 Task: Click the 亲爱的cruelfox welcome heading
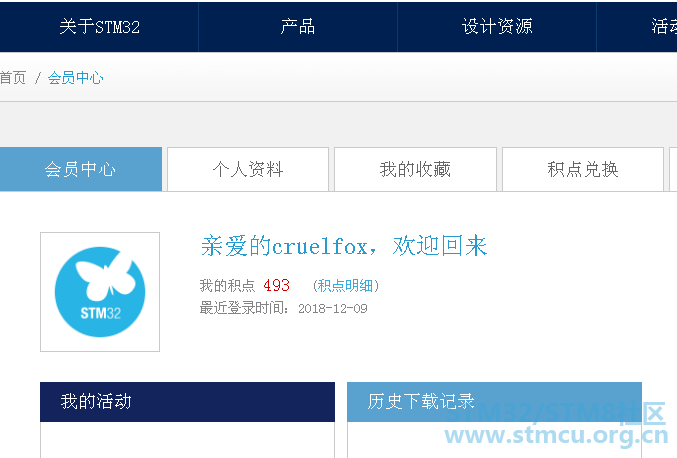pos(344,246)
